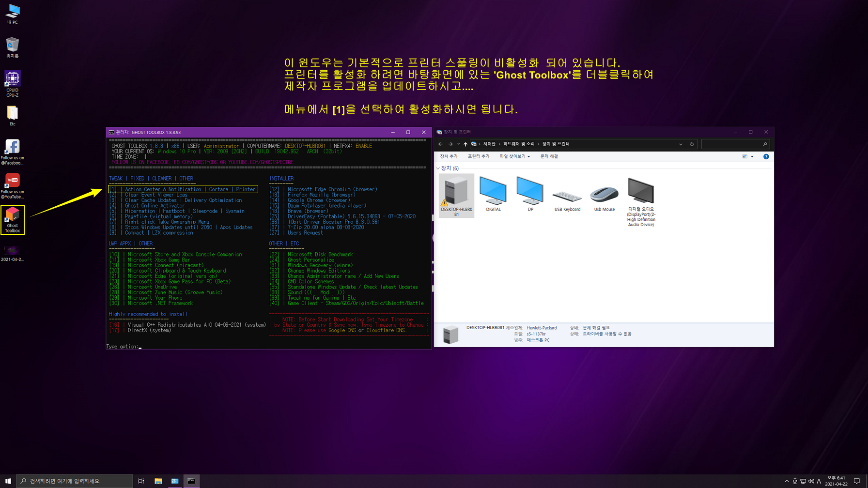Click the taskbar clock showing 오후 6:41
Screen dimensions: 868x488
[837, 481]
